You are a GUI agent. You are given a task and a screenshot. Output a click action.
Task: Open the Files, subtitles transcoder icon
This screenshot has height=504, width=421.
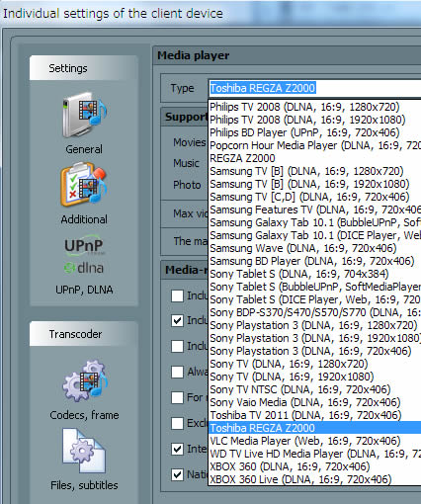coord(84,451)
